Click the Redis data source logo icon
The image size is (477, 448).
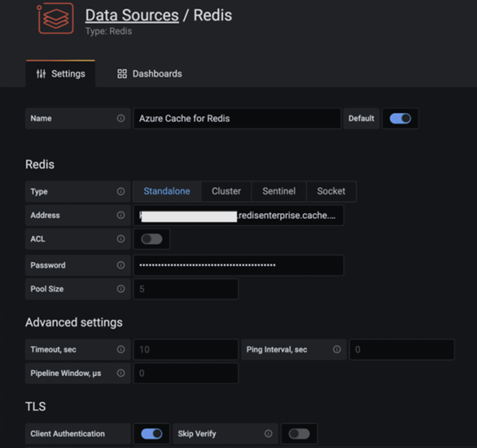pyautogui.click(x=55, y=18)
